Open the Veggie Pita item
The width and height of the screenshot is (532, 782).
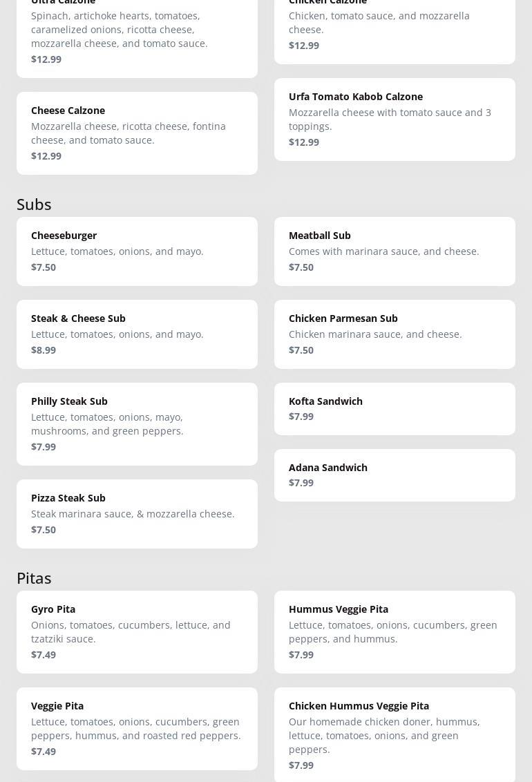137,728
